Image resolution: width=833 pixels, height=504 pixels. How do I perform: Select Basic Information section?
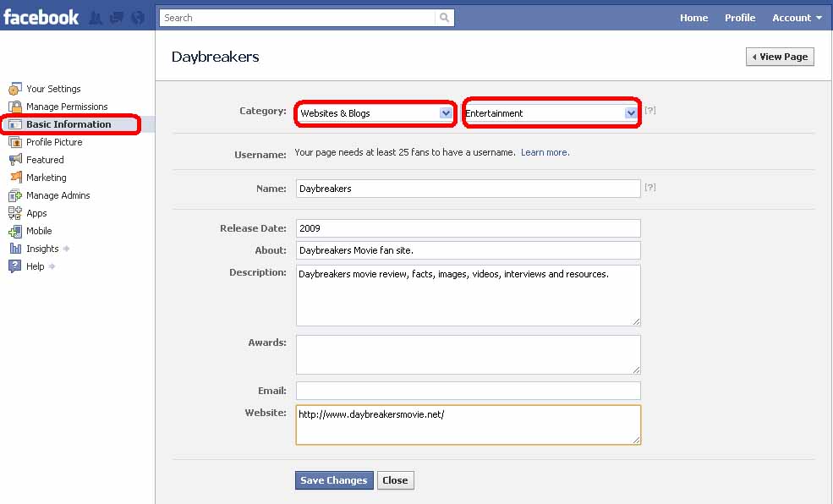[69, 124]
